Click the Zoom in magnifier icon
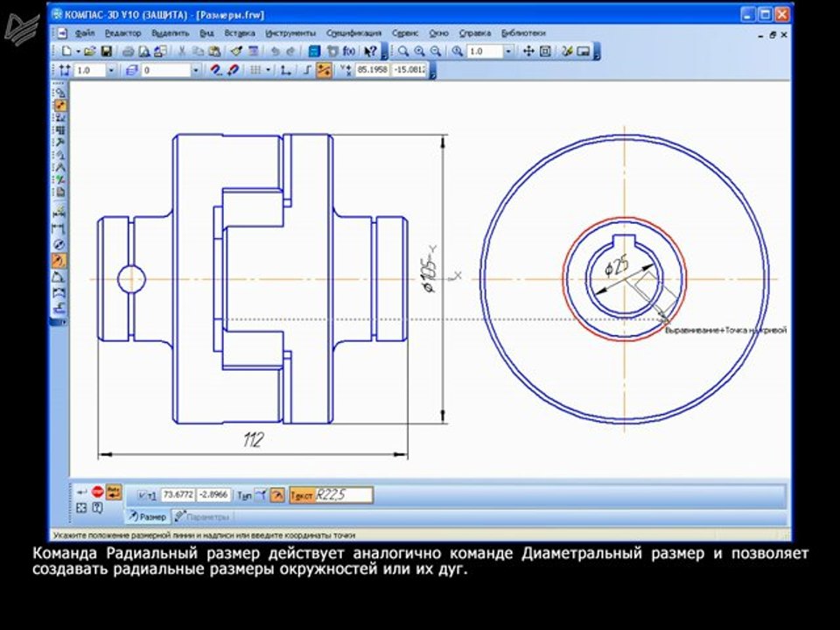The width and height of the screenshot is (840, 630). [419, 52]
